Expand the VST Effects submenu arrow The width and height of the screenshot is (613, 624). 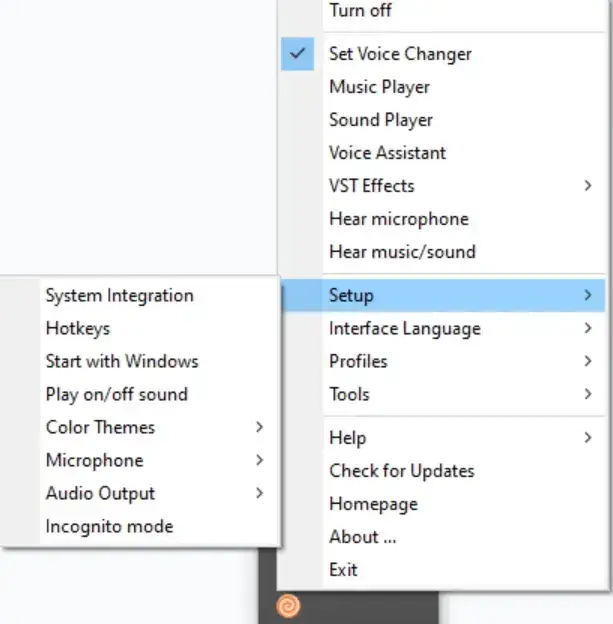[x=588, y=185]
